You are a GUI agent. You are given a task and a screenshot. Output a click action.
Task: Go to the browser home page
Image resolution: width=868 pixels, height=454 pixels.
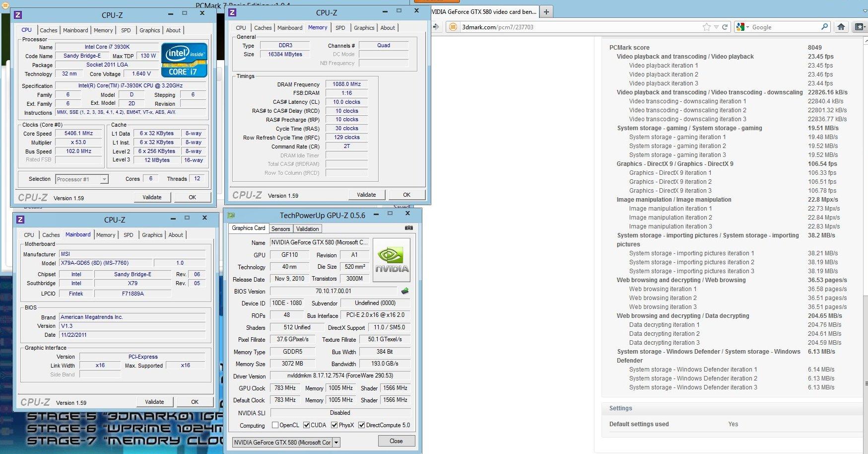tap(841, 27)
